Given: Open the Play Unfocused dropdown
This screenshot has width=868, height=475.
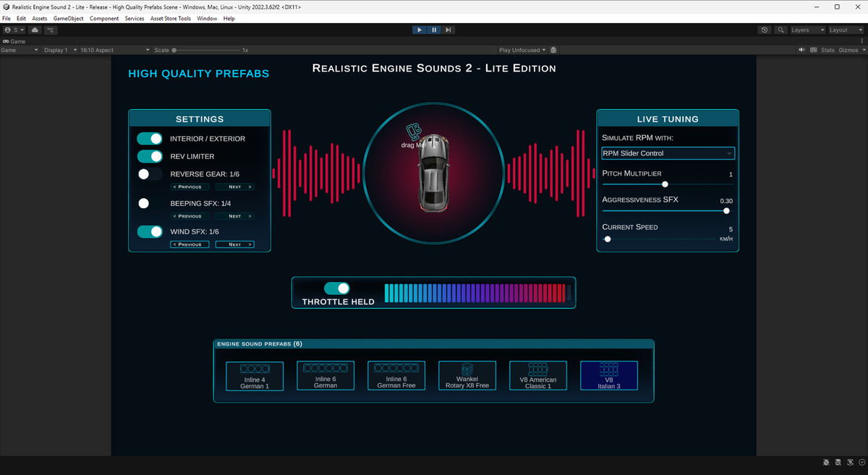Looking at the screenshot, I should pos(522,50).
